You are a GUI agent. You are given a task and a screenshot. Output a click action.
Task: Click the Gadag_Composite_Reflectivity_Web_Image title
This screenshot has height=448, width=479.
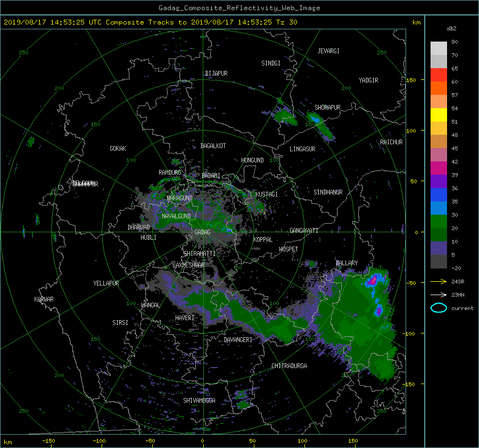tap(239, 7)
